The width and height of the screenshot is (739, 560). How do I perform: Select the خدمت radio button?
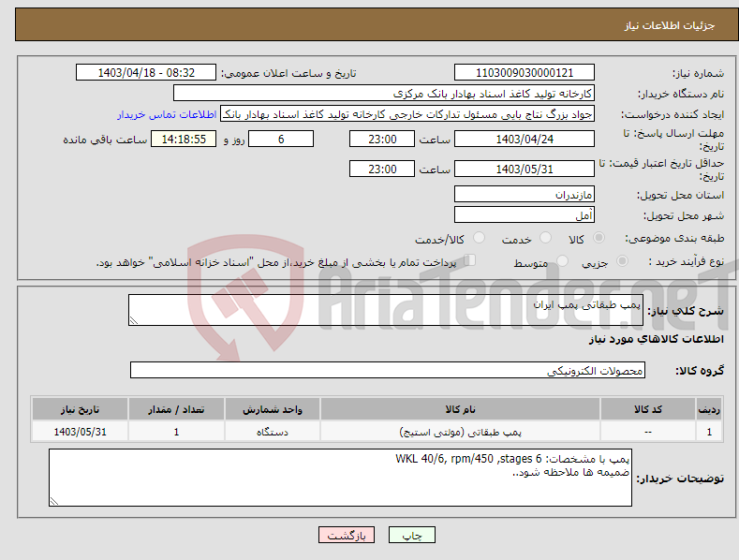(x=545, y=238)
